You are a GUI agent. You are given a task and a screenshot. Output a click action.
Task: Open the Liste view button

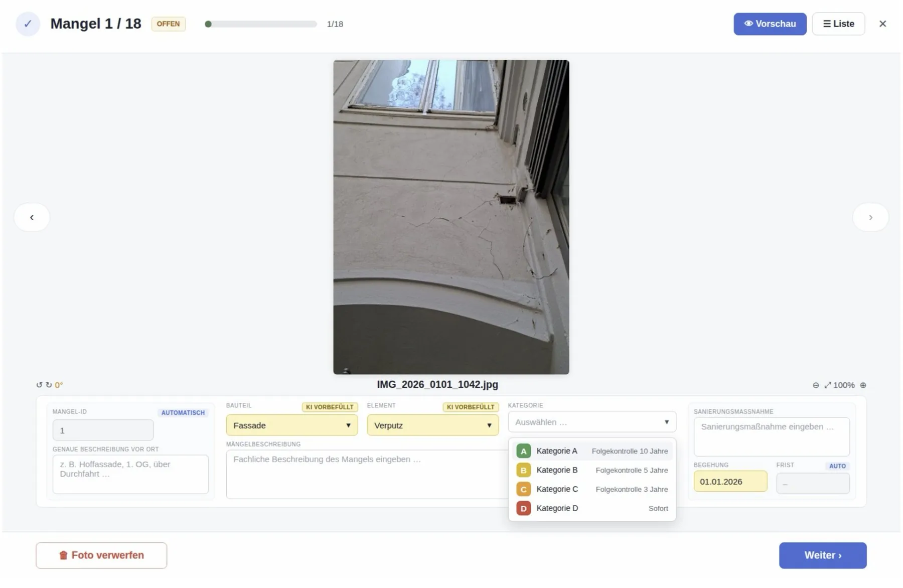838,24
